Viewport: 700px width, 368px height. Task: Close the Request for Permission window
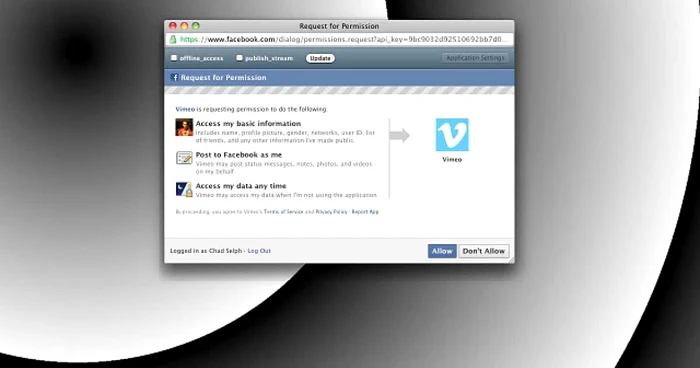(x=173, y=26)
